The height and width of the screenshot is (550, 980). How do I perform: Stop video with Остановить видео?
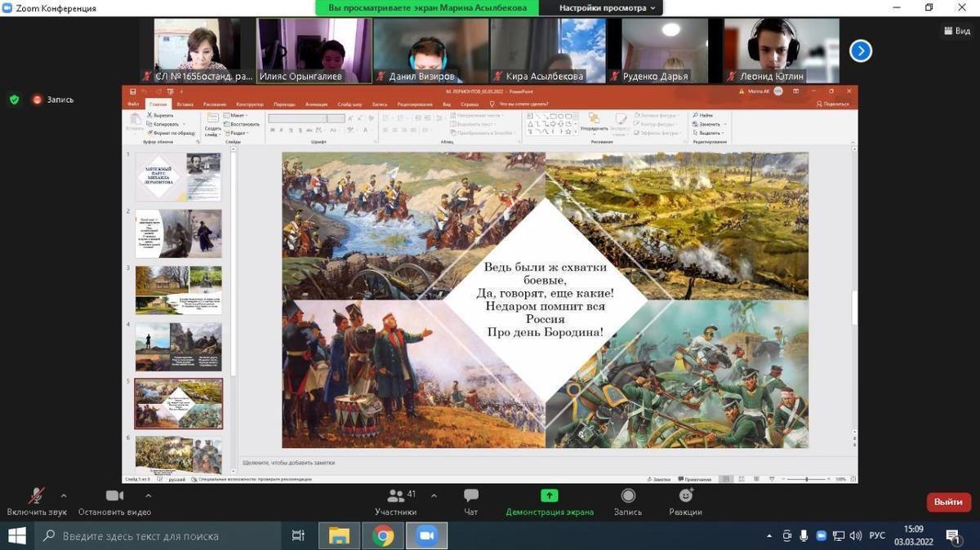point(114,496)
